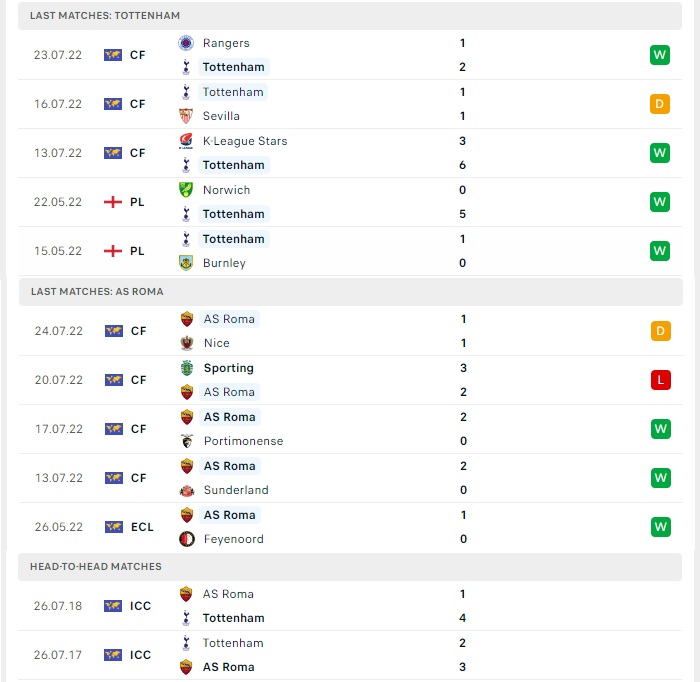Click the Nice club crest icon
The height and width of the screenshot is (682, 700).
click(x=187, y=343)
